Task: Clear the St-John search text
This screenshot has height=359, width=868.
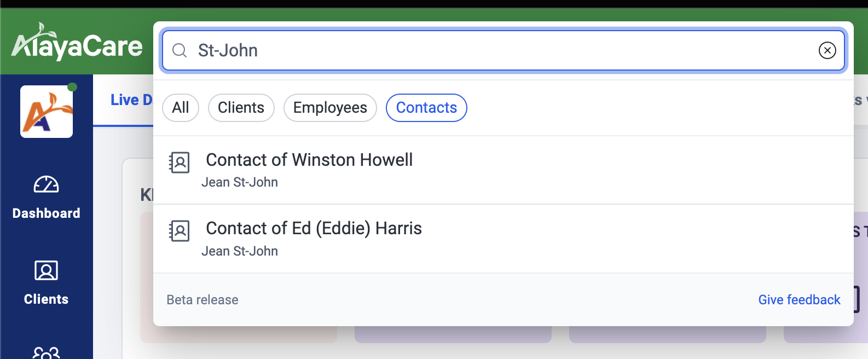Action: [827, 51]
